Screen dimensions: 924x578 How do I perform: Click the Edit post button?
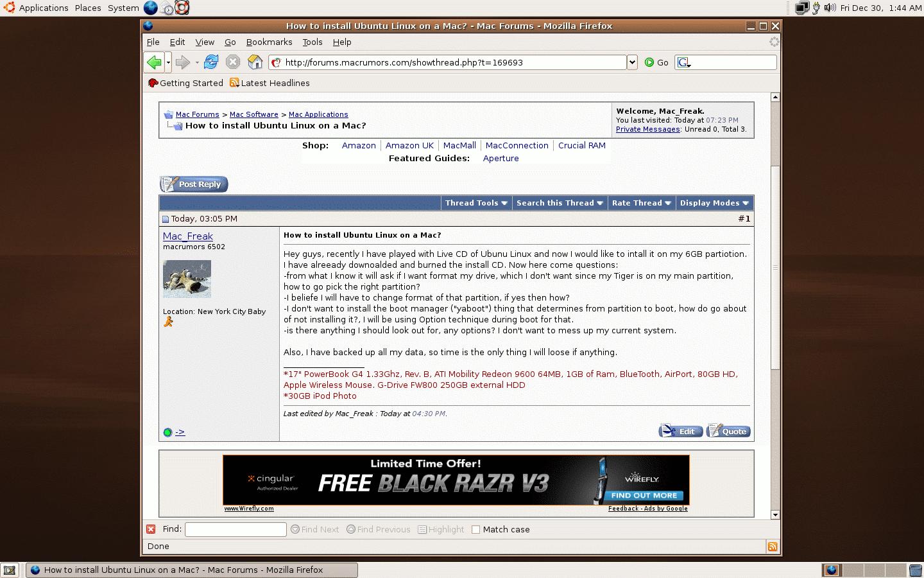(681, 431)
